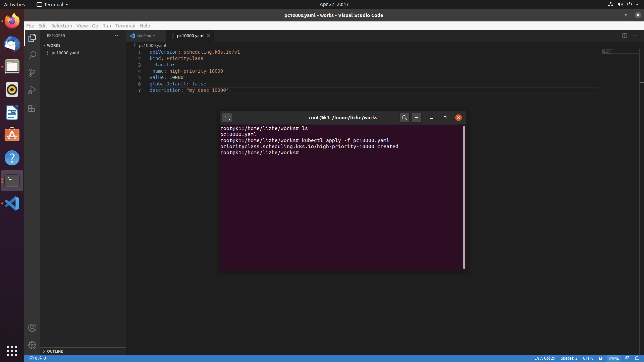Open the feedback icon in status bar
This screenshot has width=644, height=362.
click(x=627, y=358)
